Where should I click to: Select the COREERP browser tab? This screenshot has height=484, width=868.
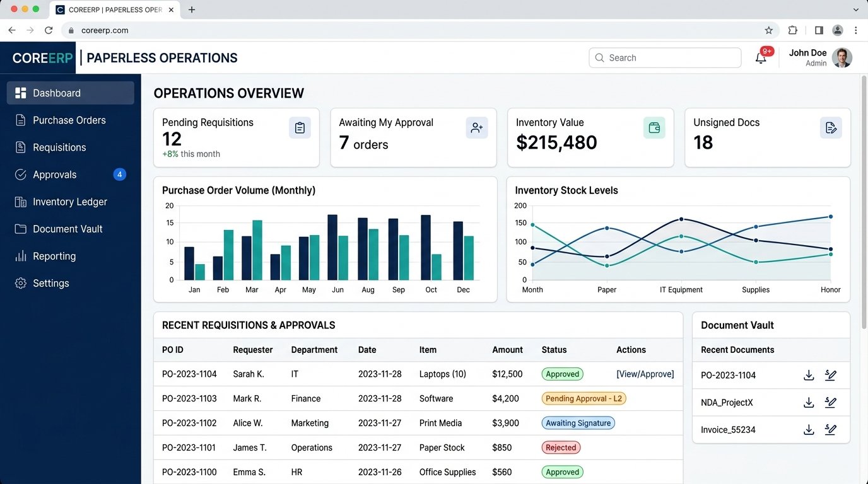(114, 10)
